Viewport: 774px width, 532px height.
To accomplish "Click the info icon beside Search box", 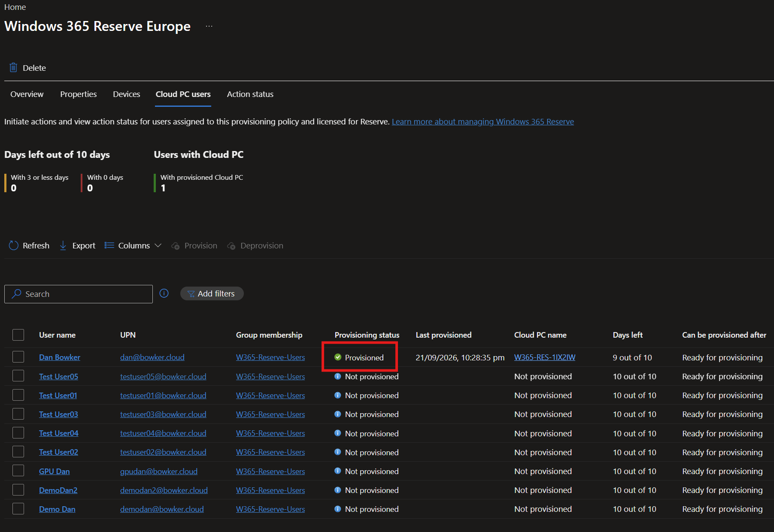I will coord(164,293).
